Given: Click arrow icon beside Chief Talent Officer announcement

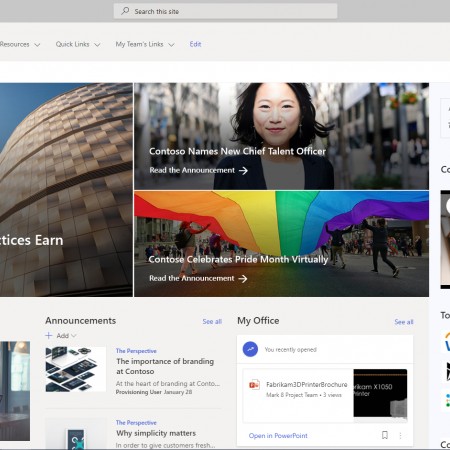Looking at the screenshot, I should (243, 171).
